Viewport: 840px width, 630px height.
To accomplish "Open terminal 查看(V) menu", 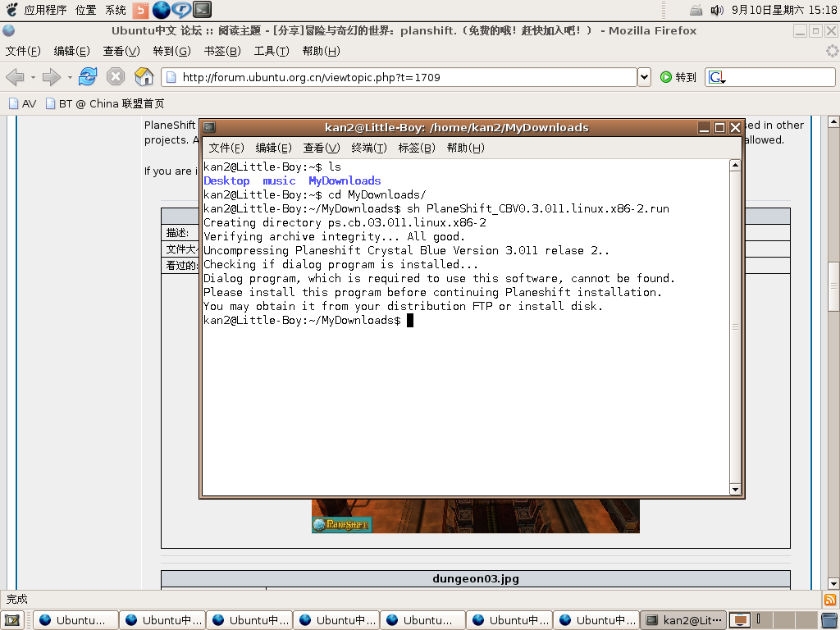I will point(322,148).
